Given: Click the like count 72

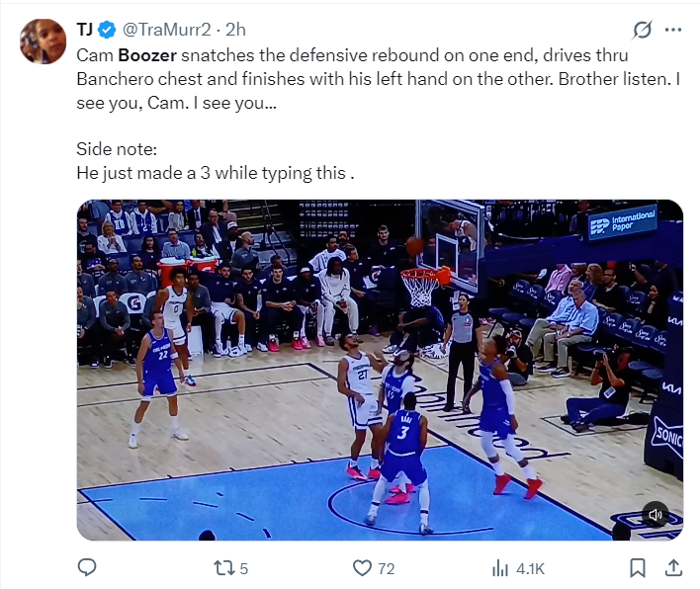Looking at the screenshot, I should [387, 569].
